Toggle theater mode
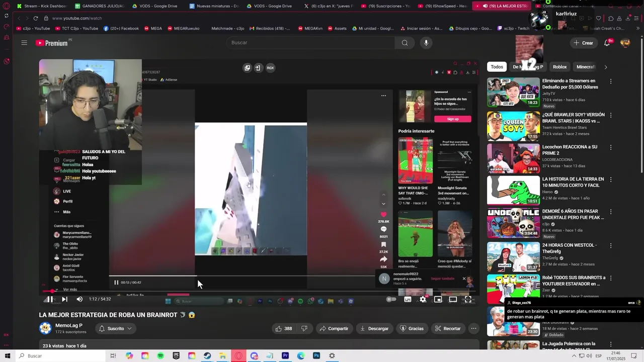Screen dimensions: 644x362 (x=453, y=299)
